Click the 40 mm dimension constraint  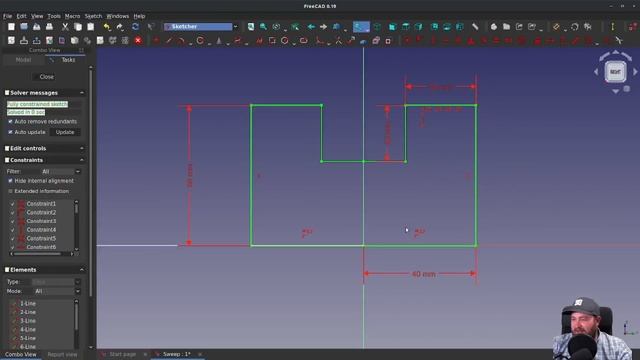pos(423,274)
